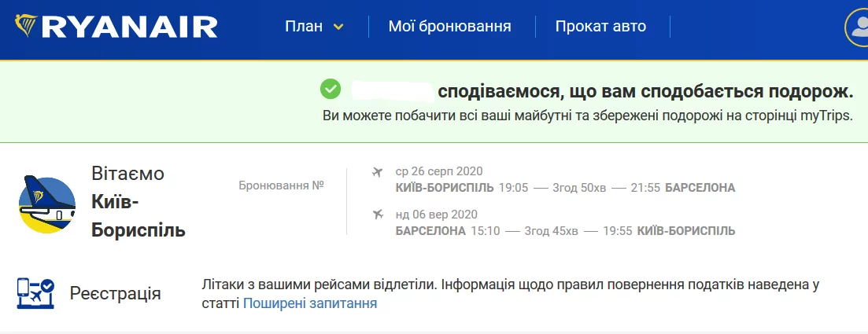Expand the yellow chevron beside План
Viewport: 868px width, 334px height.
(x=338, y=27)
